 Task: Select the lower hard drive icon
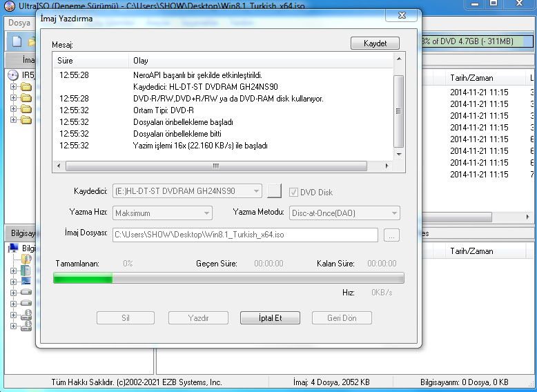(26, 304)
